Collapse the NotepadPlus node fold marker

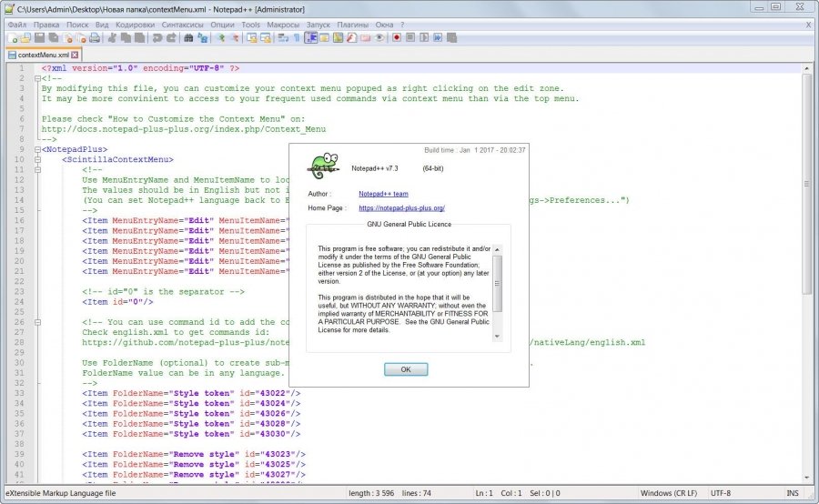[36, 149]
